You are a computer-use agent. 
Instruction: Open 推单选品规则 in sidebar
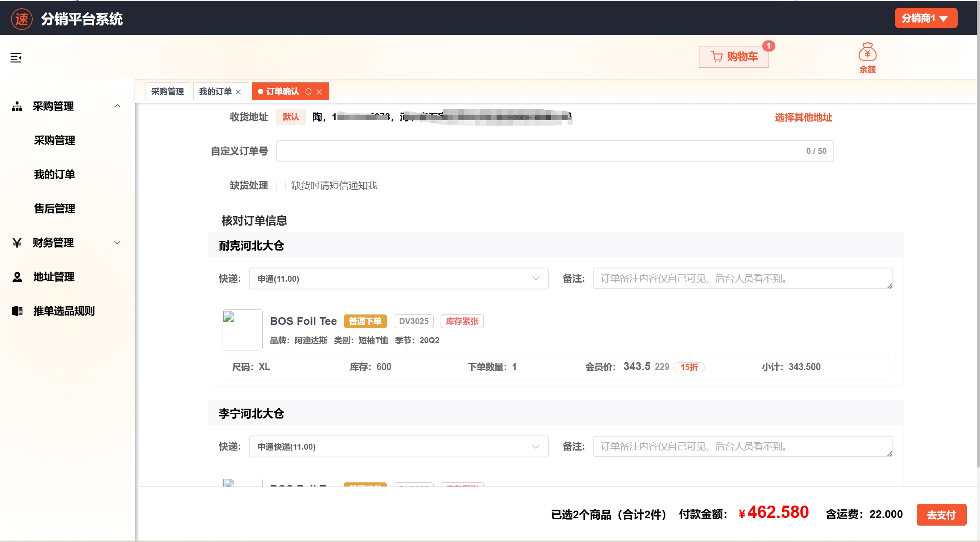tap(64, 311)
